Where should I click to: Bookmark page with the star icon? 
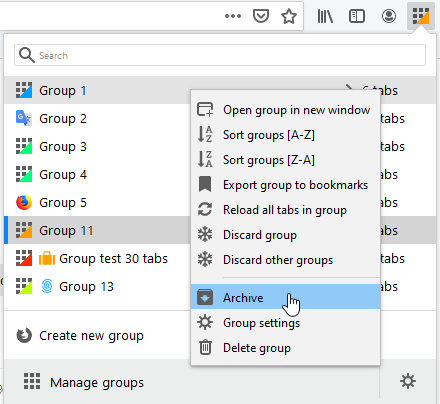[x=289, y=16]
